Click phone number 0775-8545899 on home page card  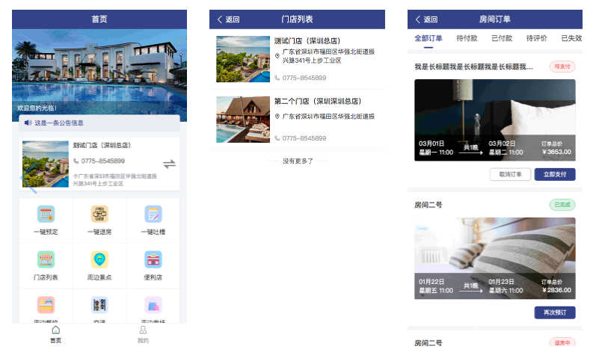point(102,161)
